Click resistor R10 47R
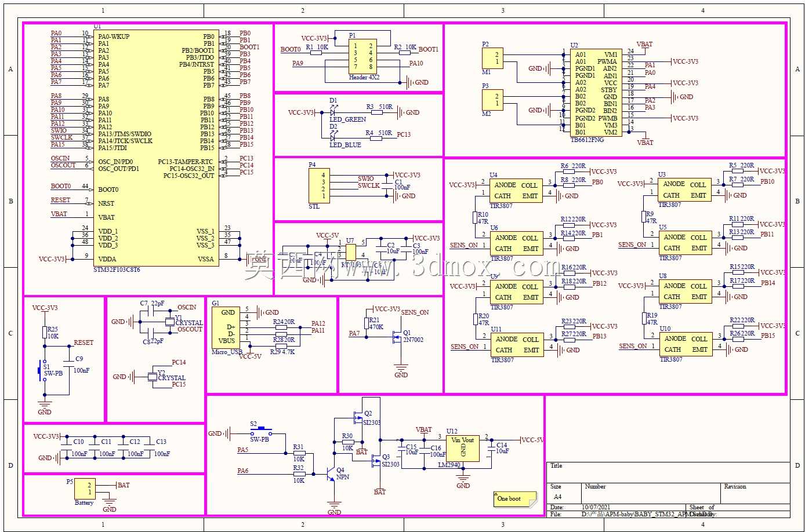 [476, 218]
